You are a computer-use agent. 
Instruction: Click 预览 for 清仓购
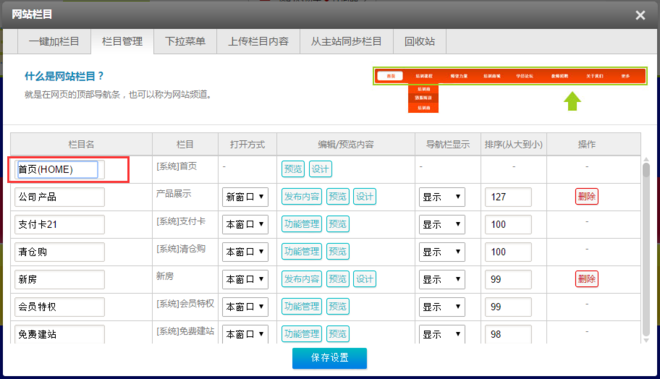338,251
